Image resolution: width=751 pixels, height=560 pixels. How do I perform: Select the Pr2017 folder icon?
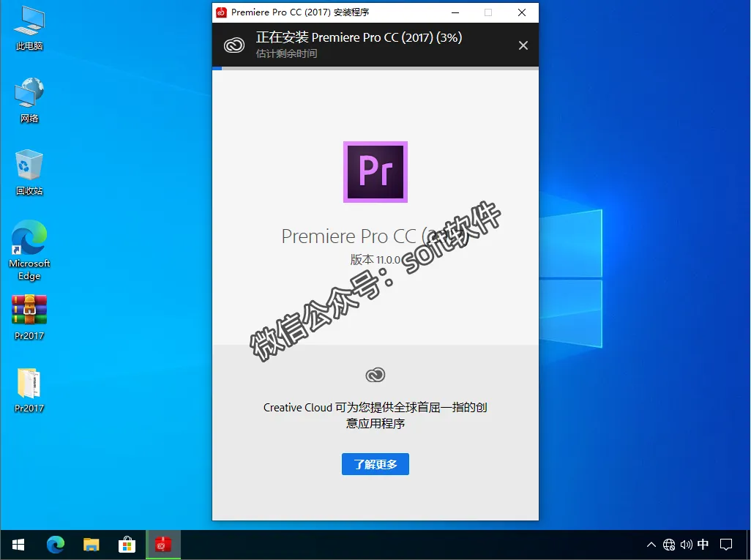click(29, 390)
